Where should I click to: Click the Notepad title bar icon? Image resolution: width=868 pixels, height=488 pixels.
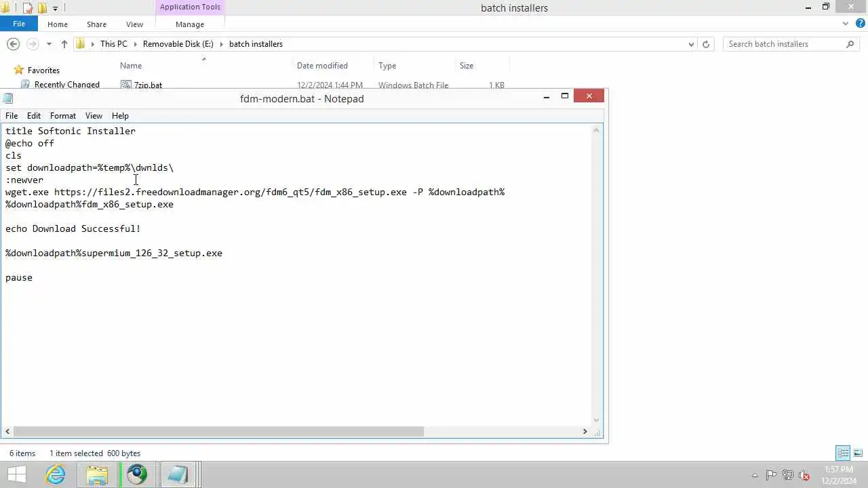pyautogui.click(x=8, y=99)
